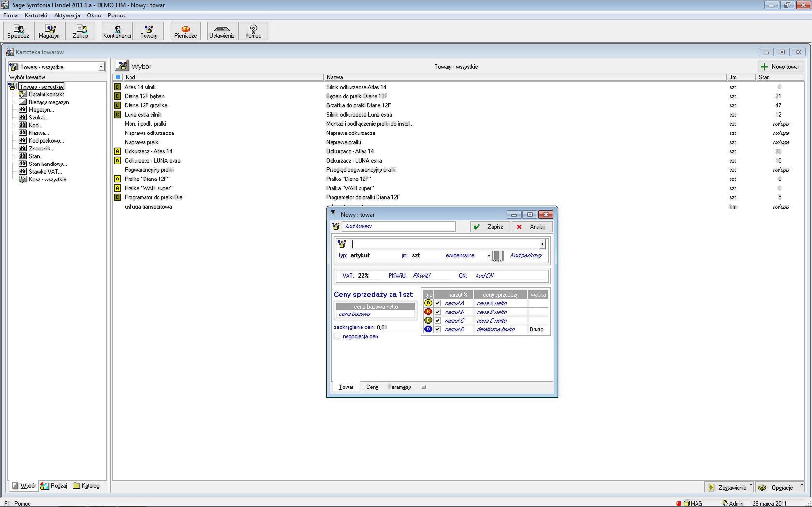Click the Ostatni kontakt tree icon

(x=23, y=94)
